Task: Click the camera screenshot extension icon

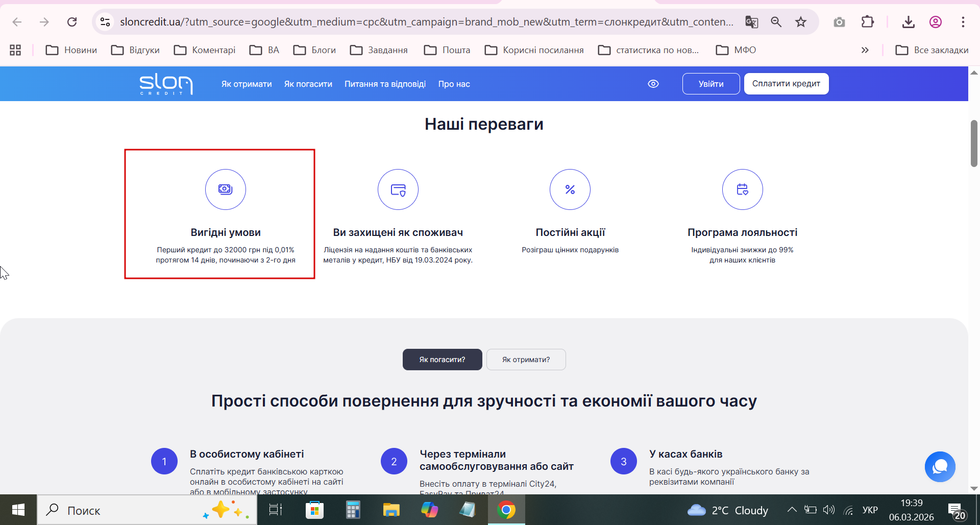Action: tap(839, 22)
